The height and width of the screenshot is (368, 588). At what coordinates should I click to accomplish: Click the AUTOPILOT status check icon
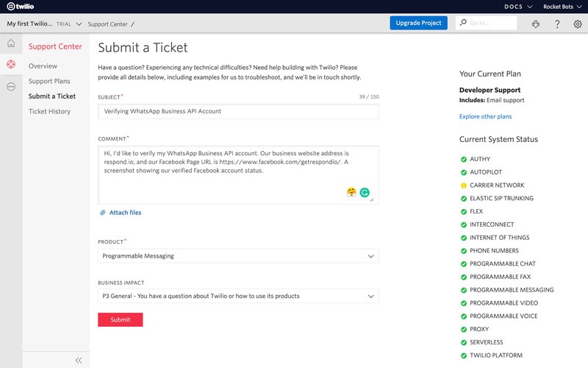pyautogui.click(x=464, y=172)
